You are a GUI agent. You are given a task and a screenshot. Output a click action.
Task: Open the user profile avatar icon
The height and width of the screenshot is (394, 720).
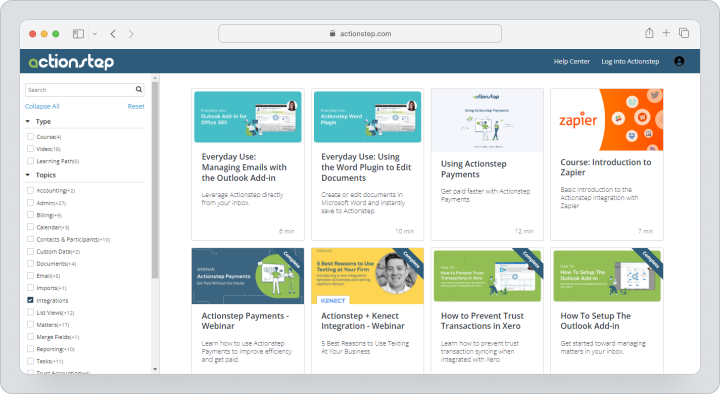[679, 61]
